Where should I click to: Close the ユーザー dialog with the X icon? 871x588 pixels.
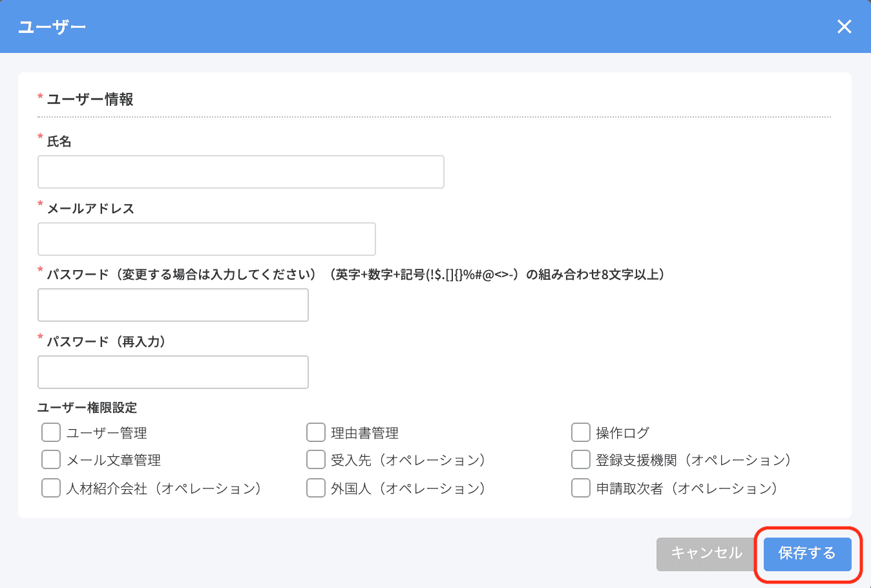(844, 26)
